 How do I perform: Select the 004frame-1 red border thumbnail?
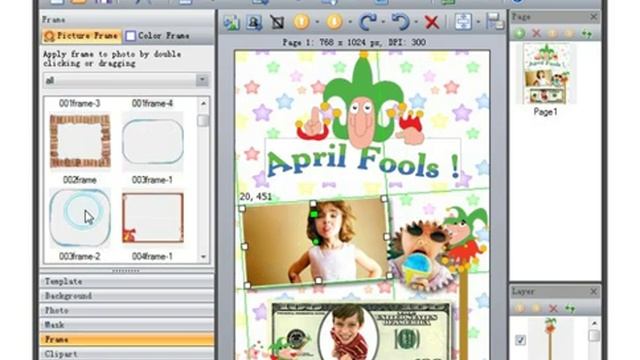click(x=153, y=218)
